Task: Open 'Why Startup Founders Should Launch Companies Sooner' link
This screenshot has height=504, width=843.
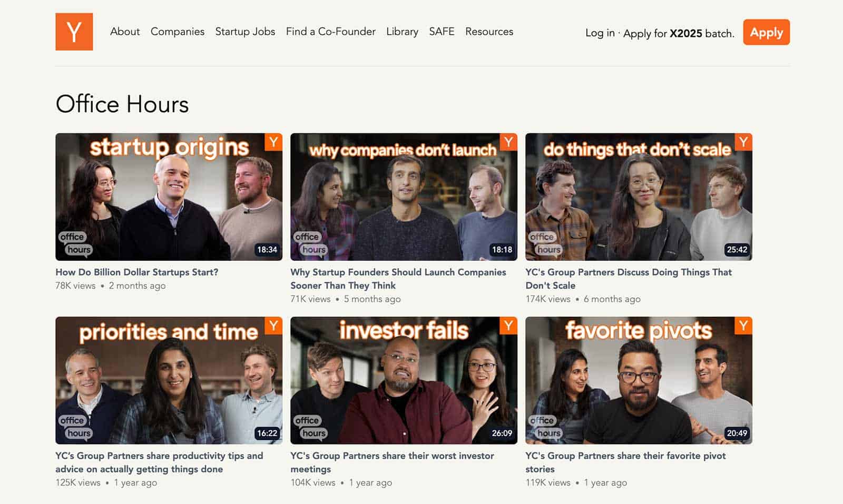Action: click(x=398, y=279)
